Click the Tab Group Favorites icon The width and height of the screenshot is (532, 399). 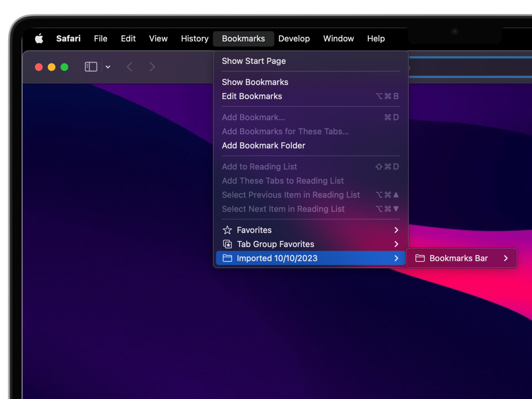tap(227, 244)
